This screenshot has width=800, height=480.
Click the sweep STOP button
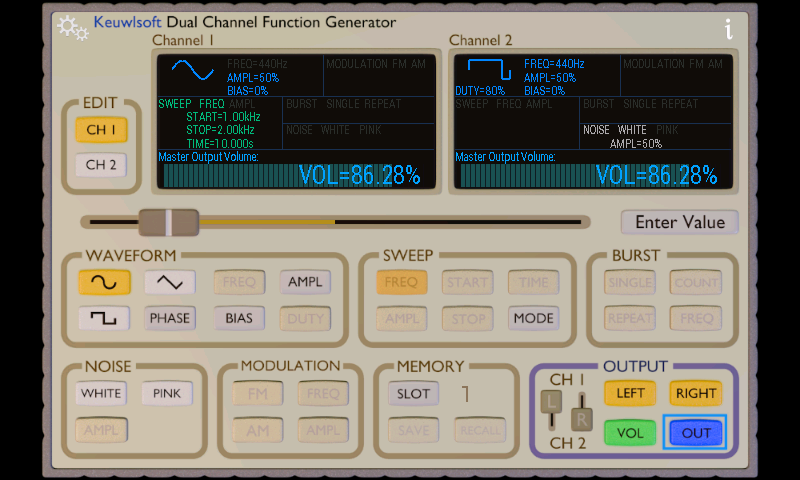(467, 318)
